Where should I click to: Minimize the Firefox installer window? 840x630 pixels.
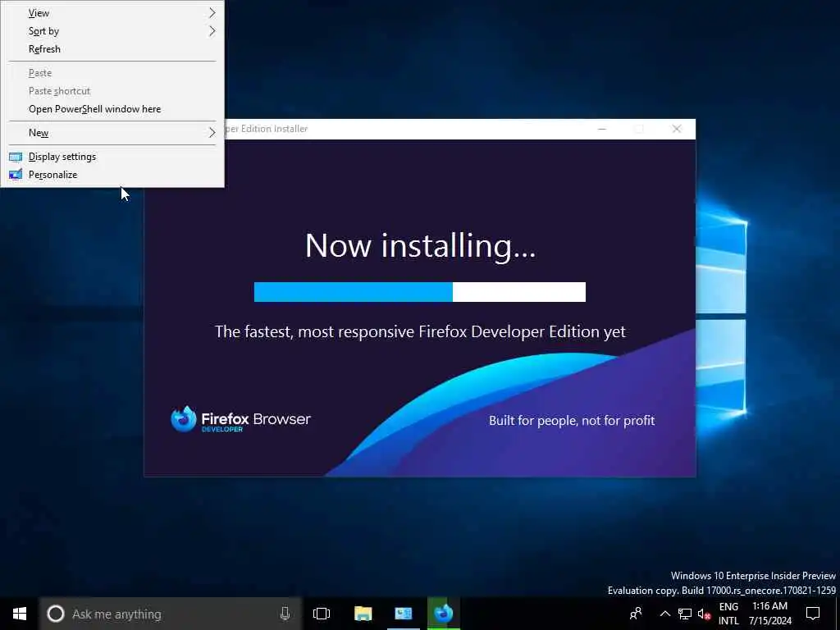(602, 129)
